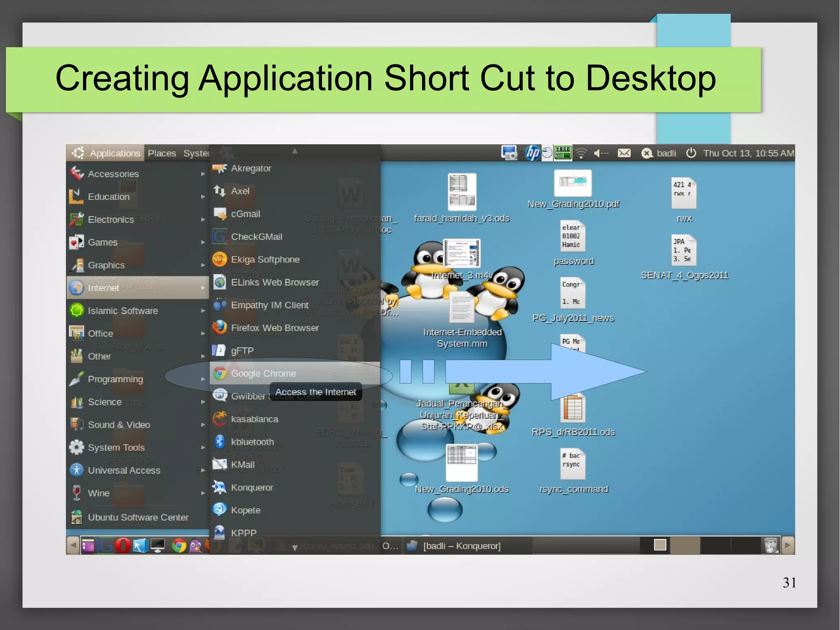
Task: Click the Ubuntu logo in top panel
Action: (78, 153)
